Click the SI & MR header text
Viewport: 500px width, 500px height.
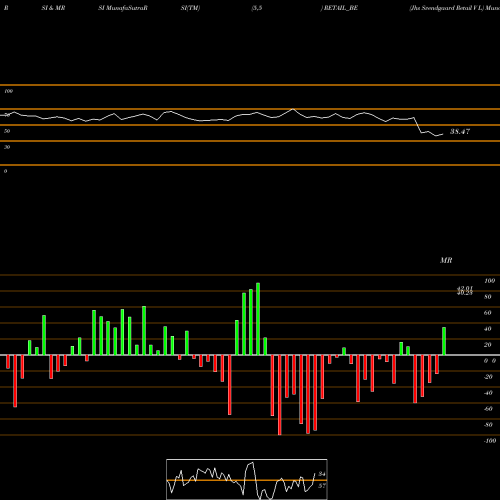pyautogui.click(x=53, y=8)
